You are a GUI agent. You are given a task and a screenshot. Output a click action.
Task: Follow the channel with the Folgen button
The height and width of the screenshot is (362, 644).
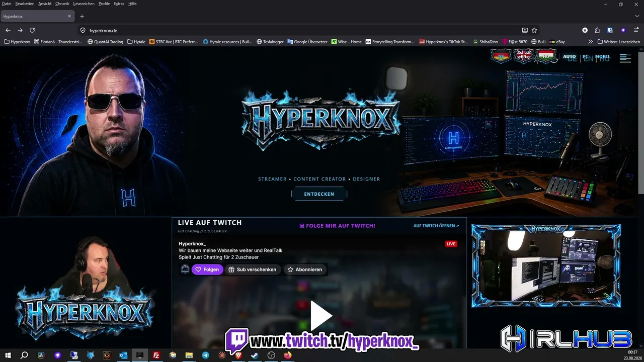pyautogui.click(x=207, y=269)
